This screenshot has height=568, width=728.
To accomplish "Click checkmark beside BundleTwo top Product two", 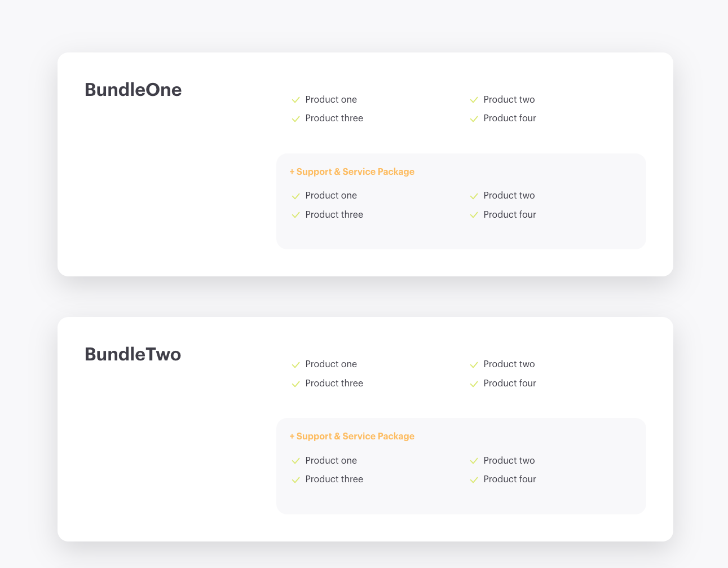I will point(474,364).
